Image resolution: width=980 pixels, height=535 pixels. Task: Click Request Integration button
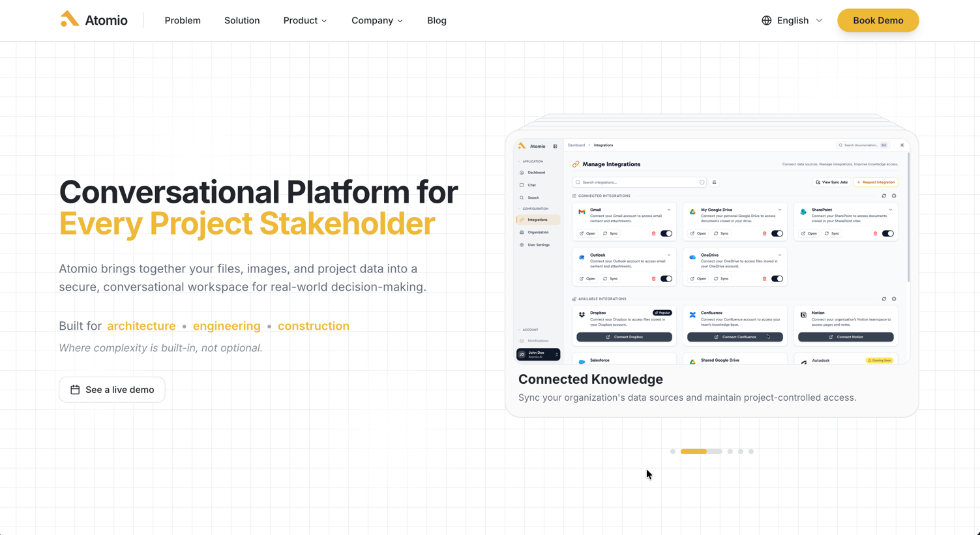tap(876, 182)
